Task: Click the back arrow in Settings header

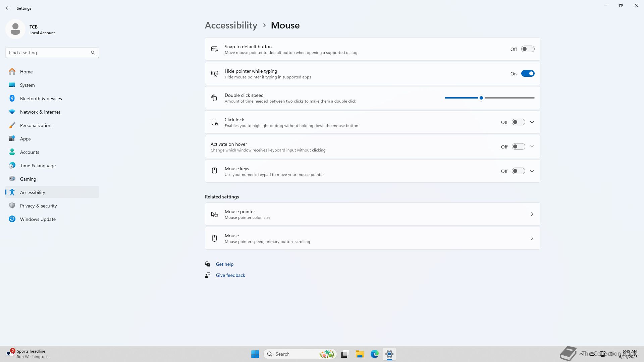Action: click(x=8, y=8)
